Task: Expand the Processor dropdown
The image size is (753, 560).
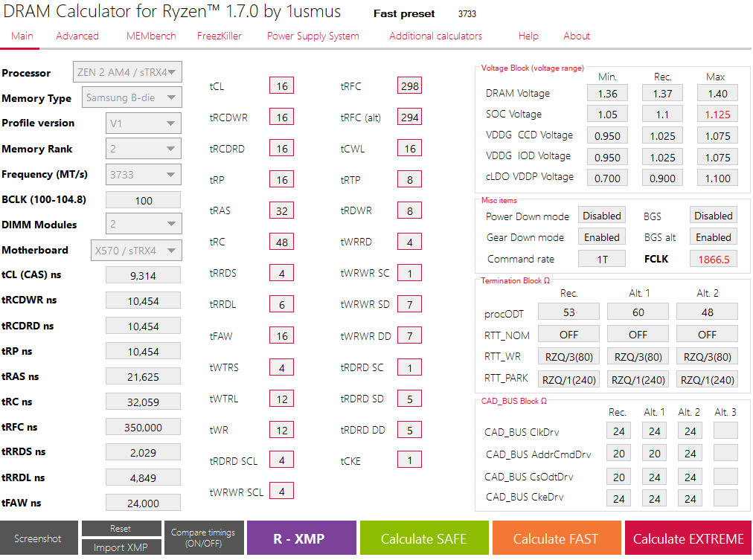Action: pyautogui.click(x=127, y=72)
